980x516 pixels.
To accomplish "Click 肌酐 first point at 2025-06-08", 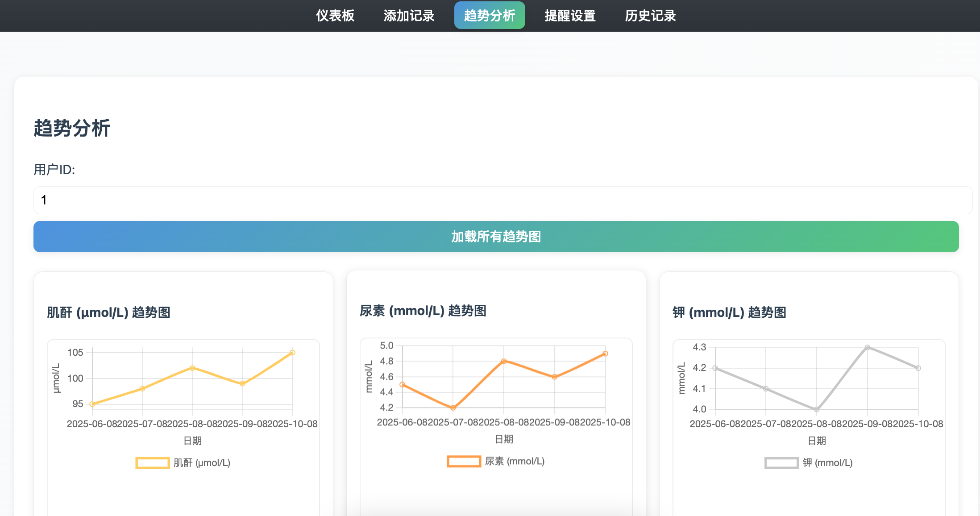I will (92, 404).
